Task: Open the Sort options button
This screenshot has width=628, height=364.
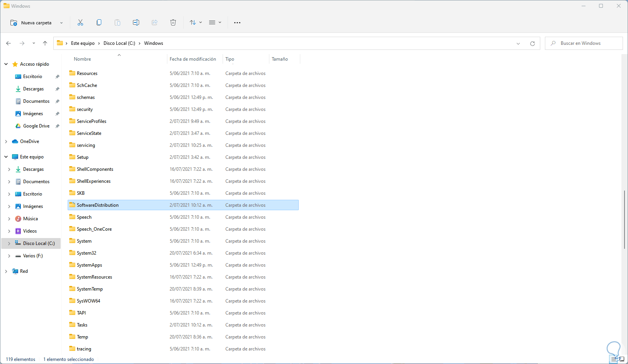Action: tap(196, 23)
